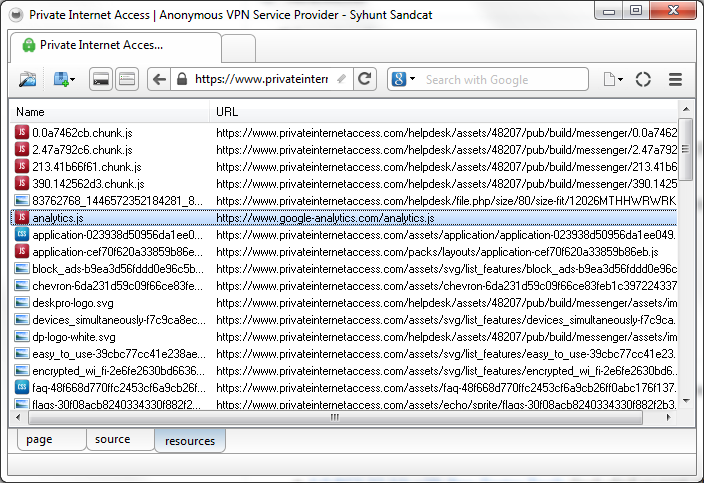Click CSS icon beside application-023938d50956da1ee0

pos(22,234)
